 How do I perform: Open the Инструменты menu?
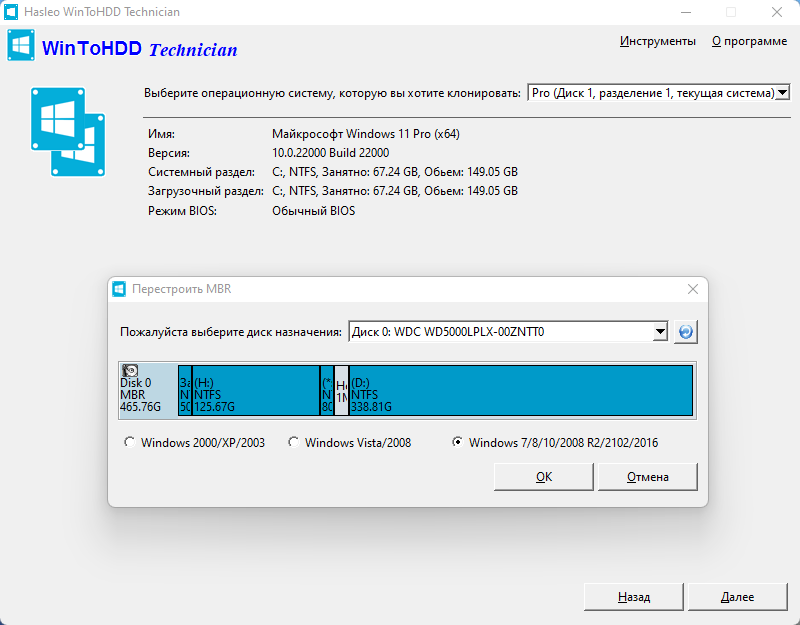click(x=658, y=41)
